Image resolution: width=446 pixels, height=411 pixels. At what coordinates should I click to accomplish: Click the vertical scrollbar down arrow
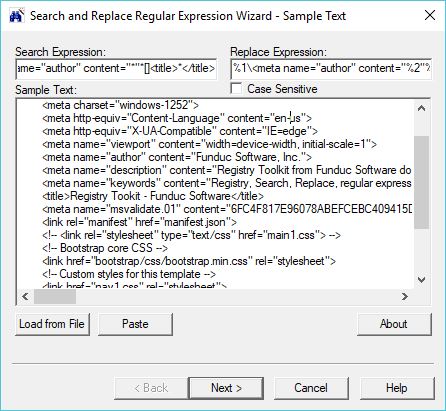coord(421,279)
